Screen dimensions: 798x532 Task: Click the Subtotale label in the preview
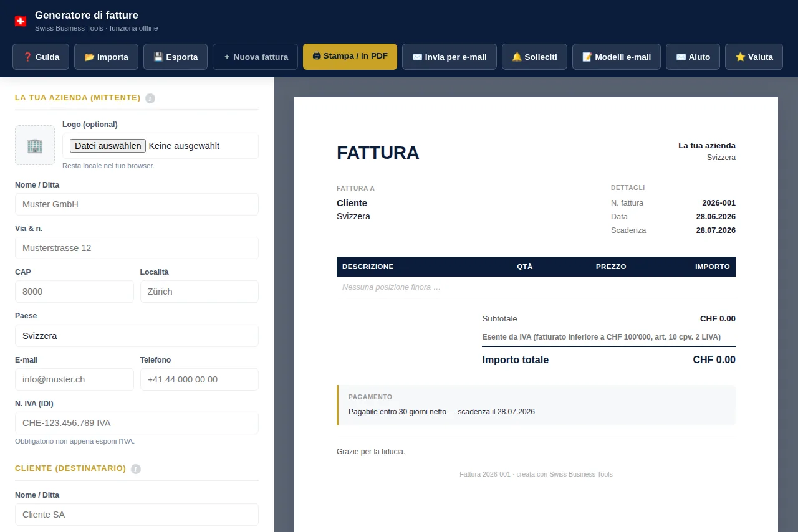(499, 319)
